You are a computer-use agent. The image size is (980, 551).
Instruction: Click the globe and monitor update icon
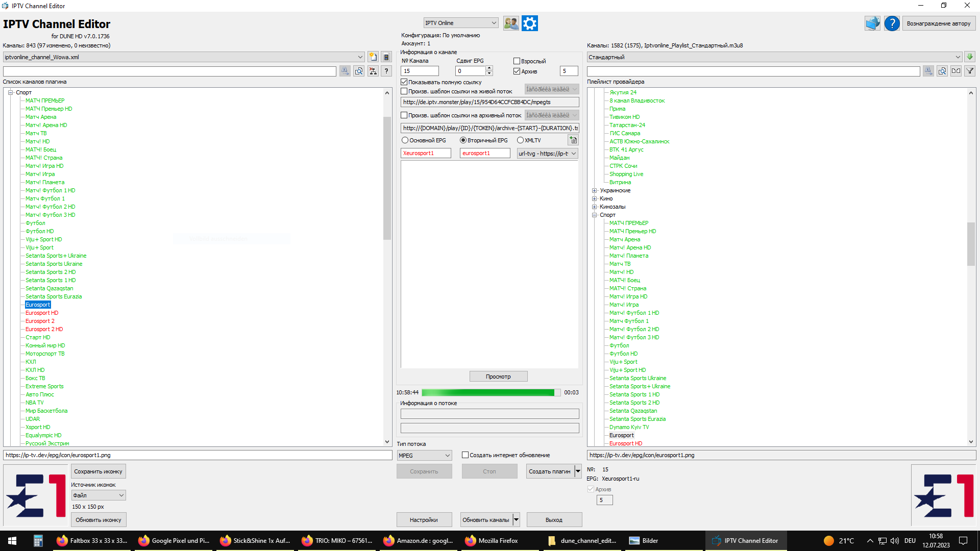[872, 23]
